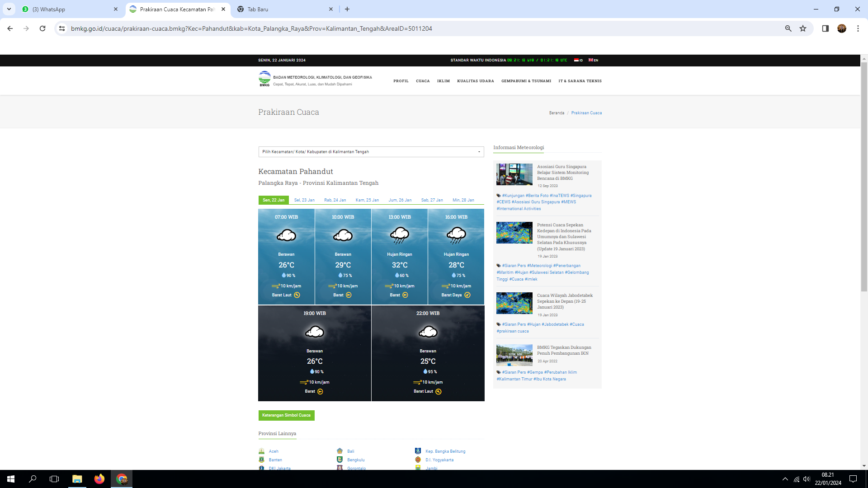
Task: Open the BMKG Tegaskan Dukungan IKN article
Action: [564, 350]
